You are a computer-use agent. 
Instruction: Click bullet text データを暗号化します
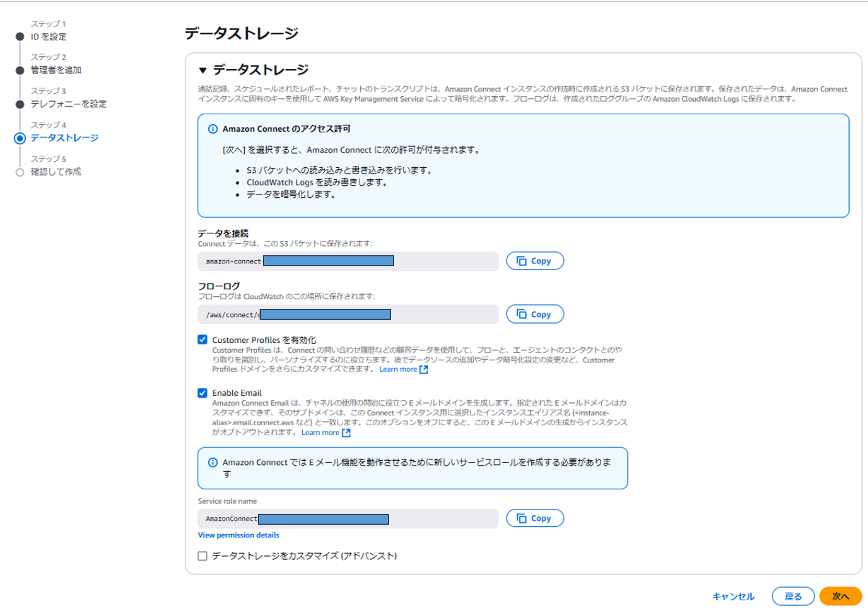click(291, 195)
